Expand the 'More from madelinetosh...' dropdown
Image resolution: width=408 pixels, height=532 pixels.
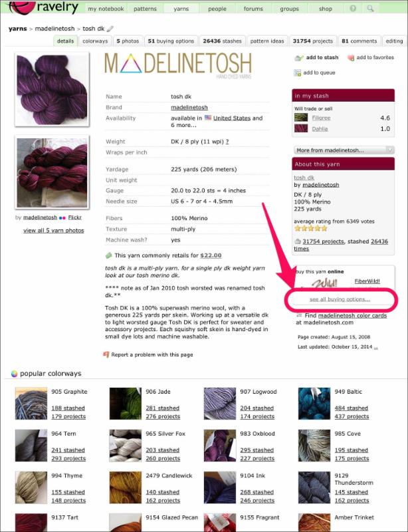[344, 150]
